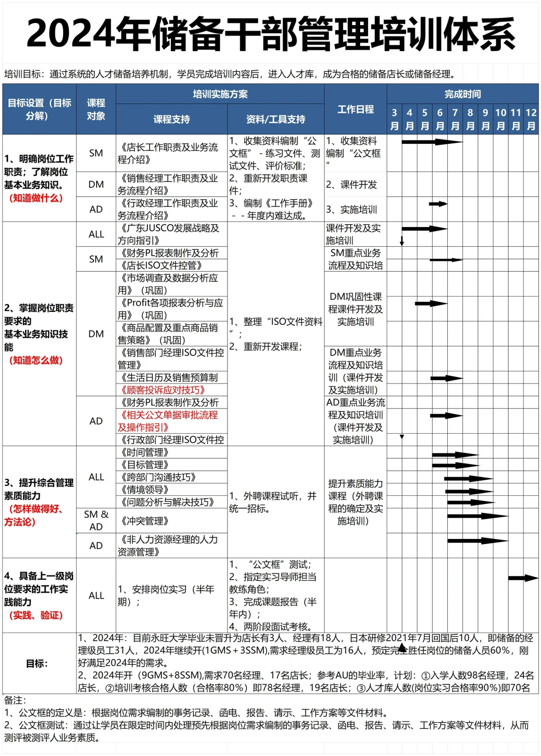
Task: Click course 《市场调查及数据分析应用》（巩固）
Action: [x=172, y=284]
